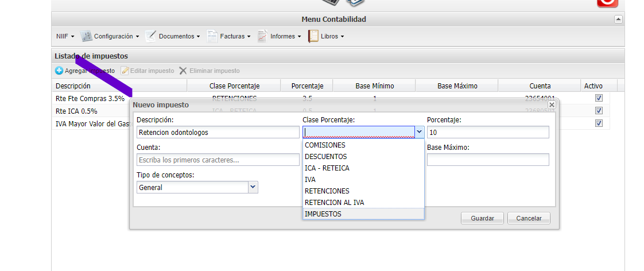The height and width of the screenshot is (271, 644).
Task: Click Eliminar impuesto label in toolbar
Action: [x=215, y=71]
